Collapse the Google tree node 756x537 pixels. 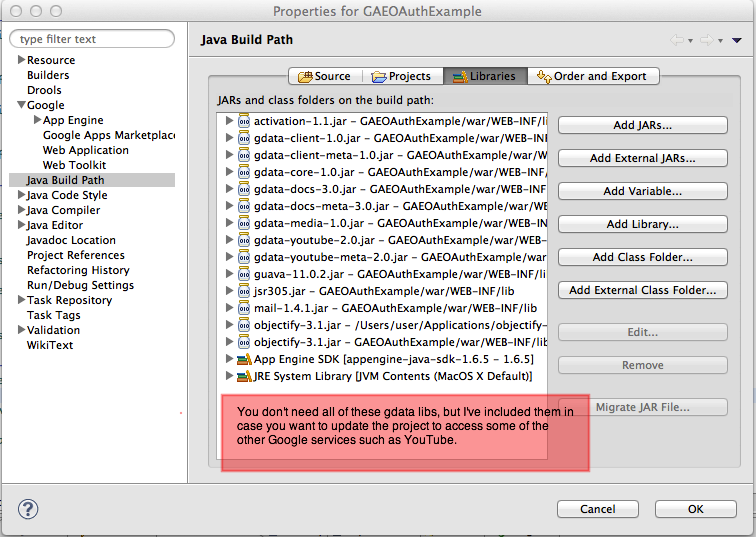point(21,105)
